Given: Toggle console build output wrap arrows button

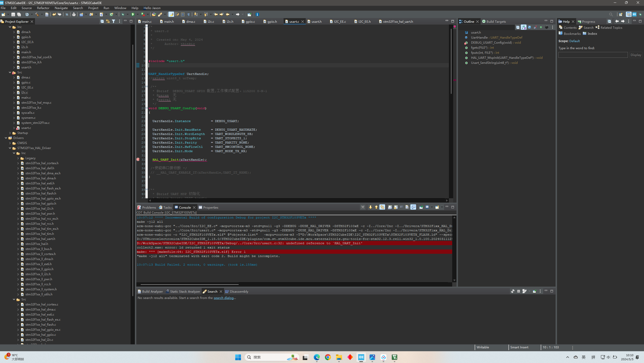Looking at the screenshot, I should [x=382, y=207].
